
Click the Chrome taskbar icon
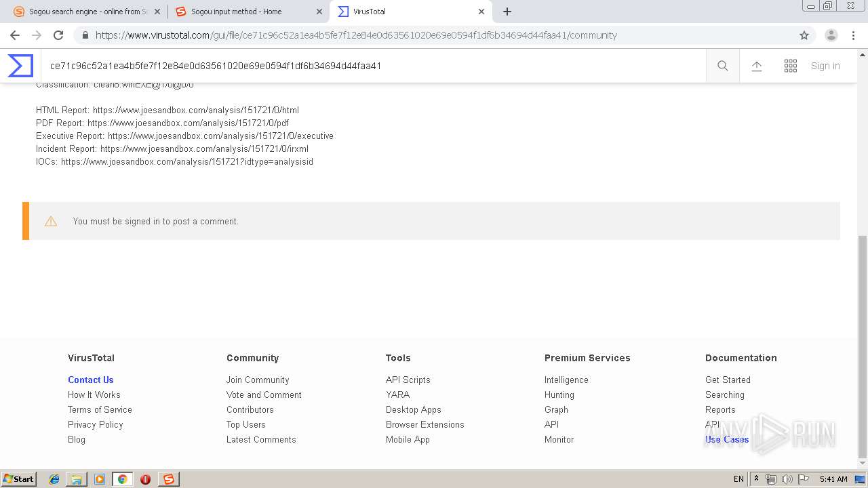pyautogui.click(x=122, y=479)
